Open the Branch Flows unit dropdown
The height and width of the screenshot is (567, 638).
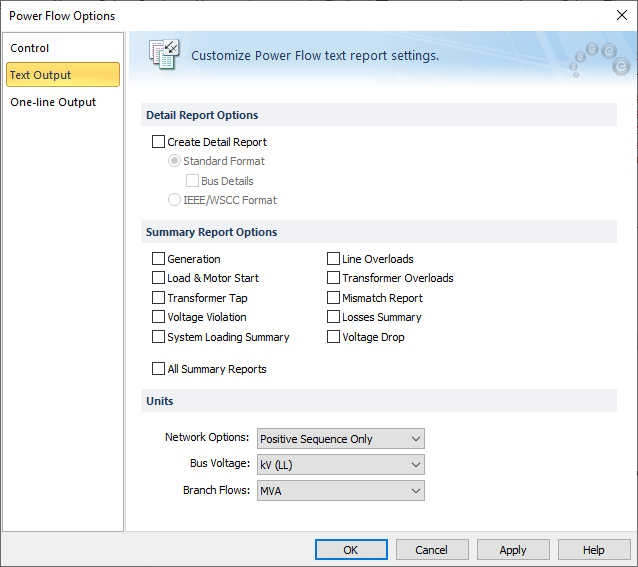[x=340, y=491]
